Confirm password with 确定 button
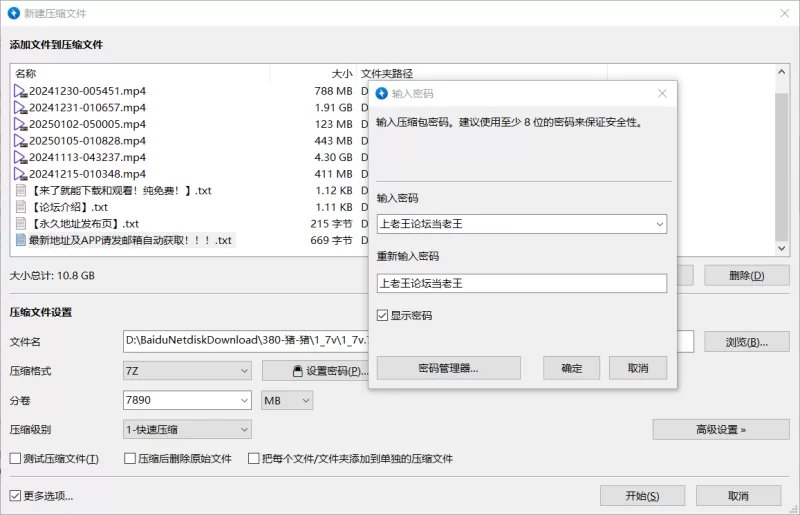The width and height of the screenshot is (800, 515). 571,368
